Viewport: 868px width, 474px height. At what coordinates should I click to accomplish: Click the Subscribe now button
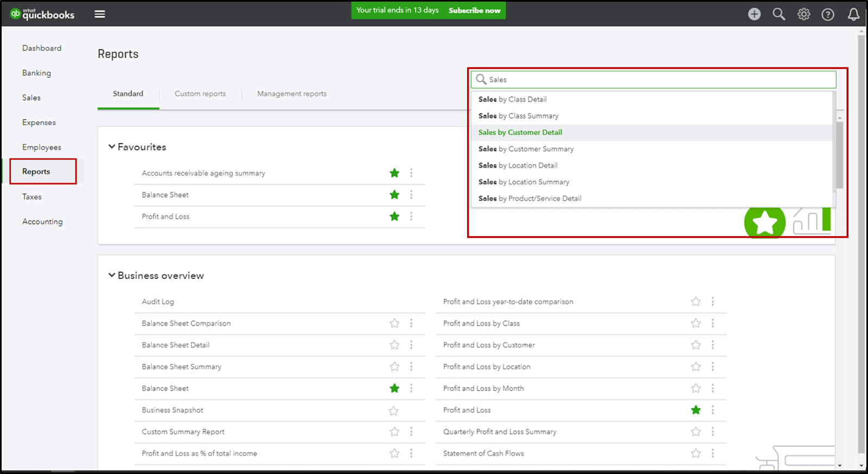click(x=474, y=10)
